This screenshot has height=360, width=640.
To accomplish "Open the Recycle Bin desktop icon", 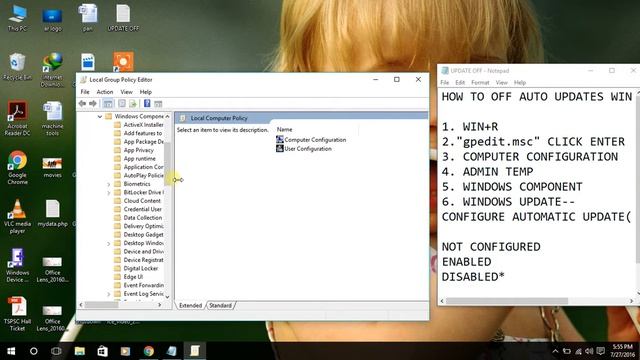I will click(x=17, y=67).
